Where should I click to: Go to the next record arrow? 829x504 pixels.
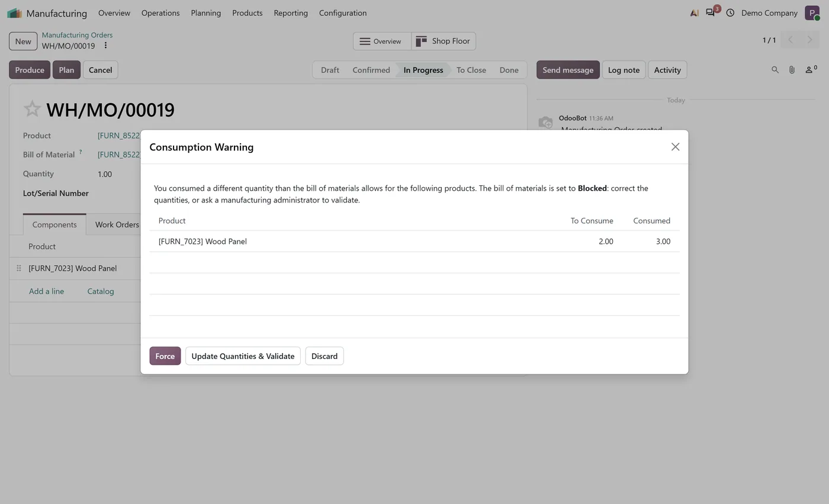pyautogui.click(x=809, y=40)
